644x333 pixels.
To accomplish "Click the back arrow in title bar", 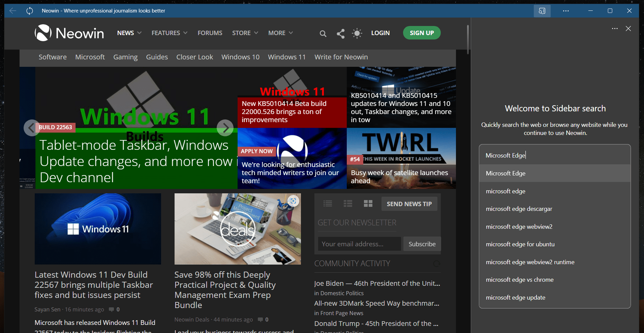I will point(13,11).
